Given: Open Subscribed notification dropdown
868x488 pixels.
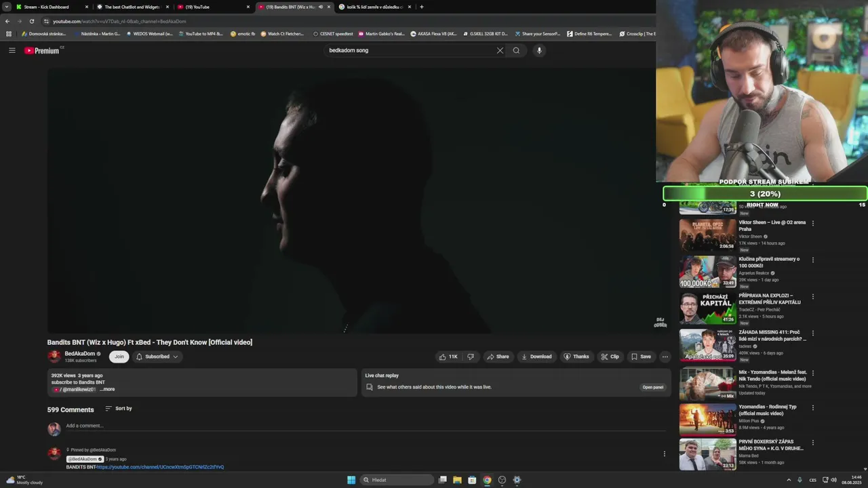Looking at the screenshot, I should [x=157, y=357].
